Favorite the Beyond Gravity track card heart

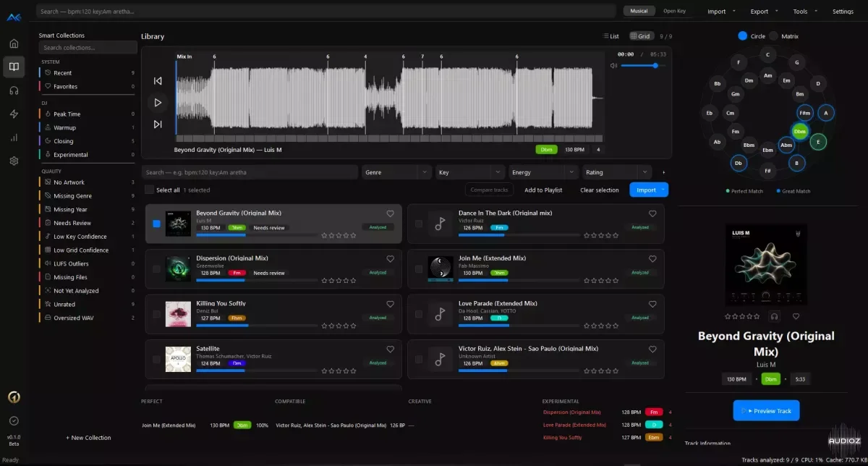point(390,213)
